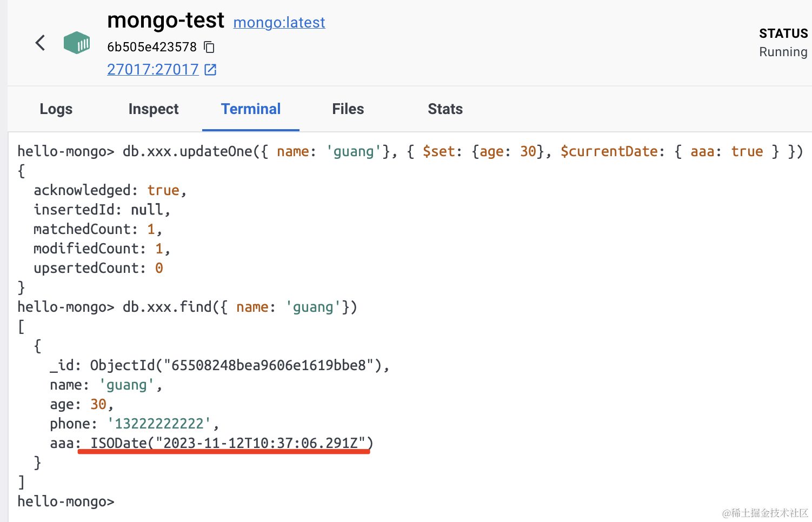Click the container ID text 6b505e423578
Image resolution: width=812 pixels, height=522 pixels.
[x=152, y=47]
